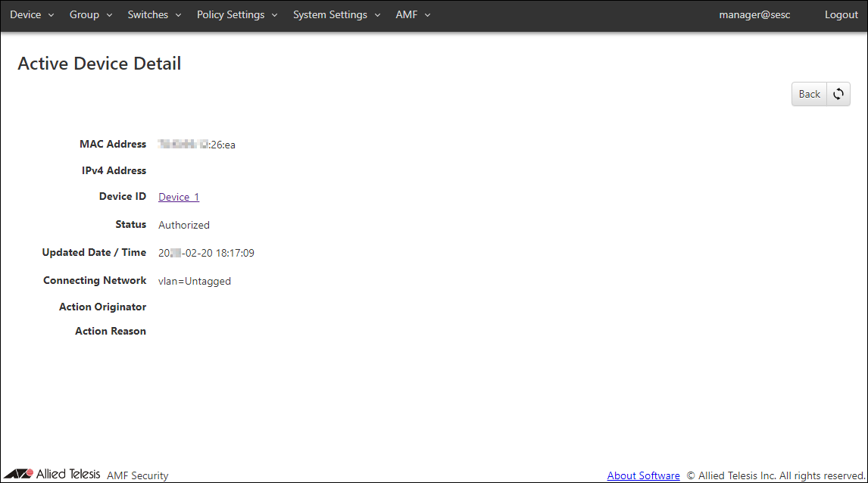868x483 pixels.
Task: Expand the arrow beside Switches
Action: click(178, 16)
